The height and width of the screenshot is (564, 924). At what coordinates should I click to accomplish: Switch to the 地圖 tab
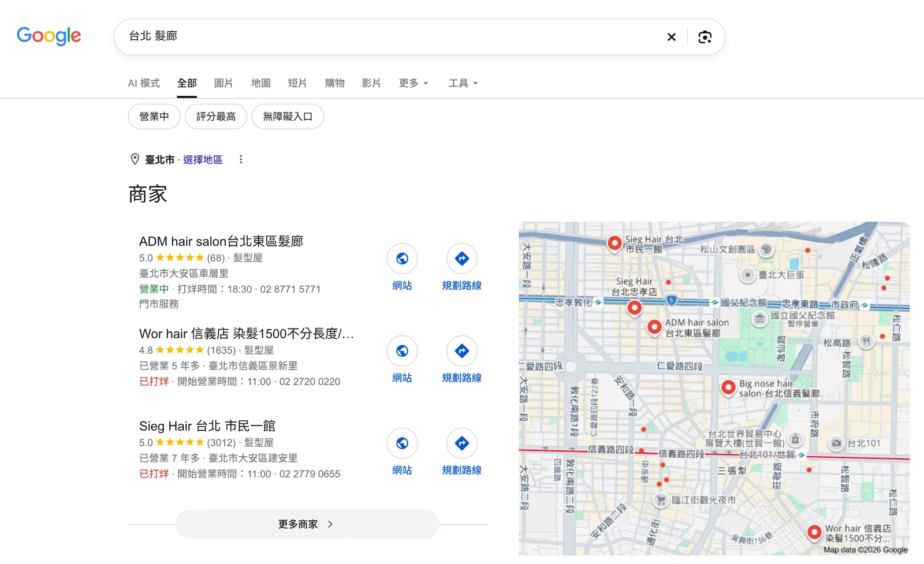coord(261,83)
